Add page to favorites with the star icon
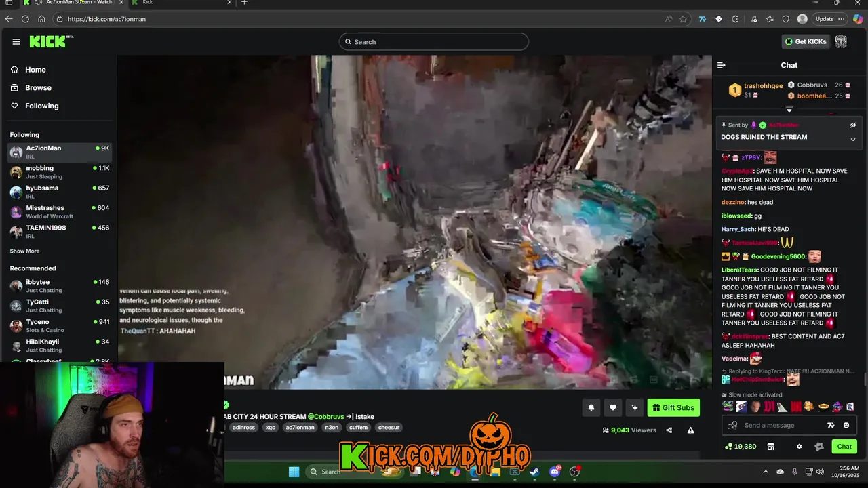The width and height of the screenshot is (868, 488). (684, 19)
